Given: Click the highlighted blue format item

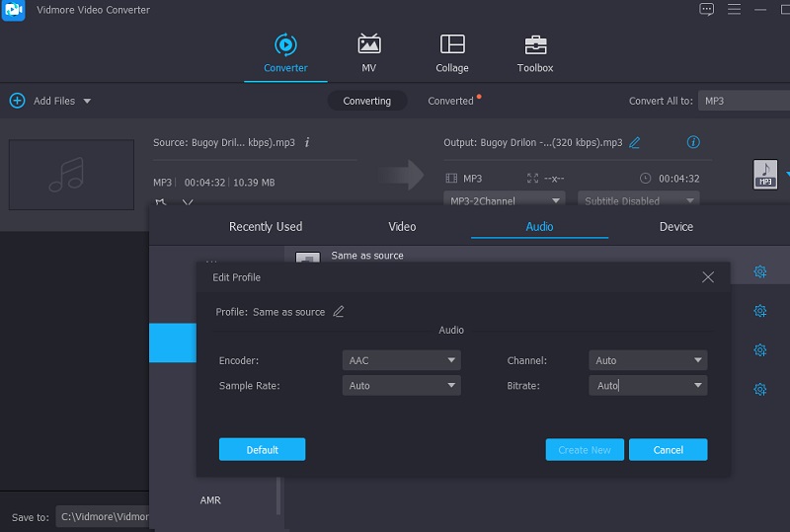Looking at the screenshot, I should [172, 342].
